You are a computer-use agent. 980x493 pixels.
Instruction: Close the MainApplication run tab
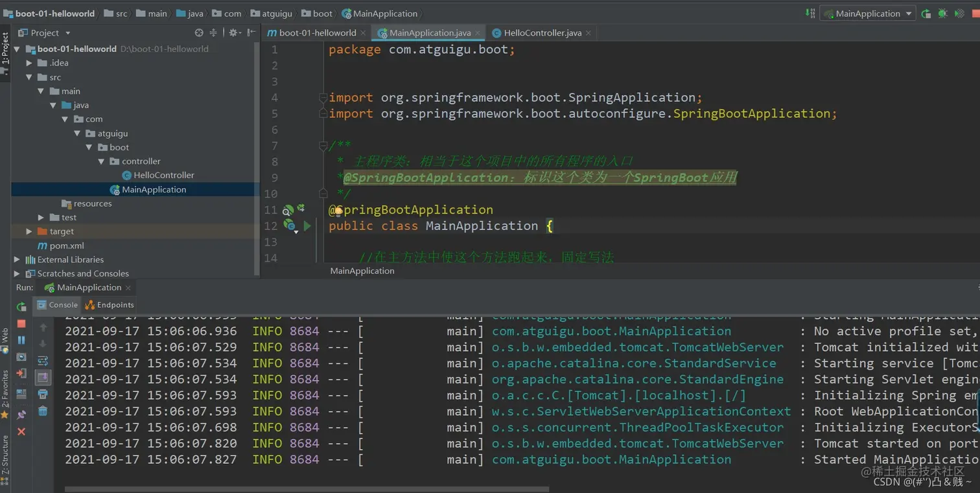128,288
